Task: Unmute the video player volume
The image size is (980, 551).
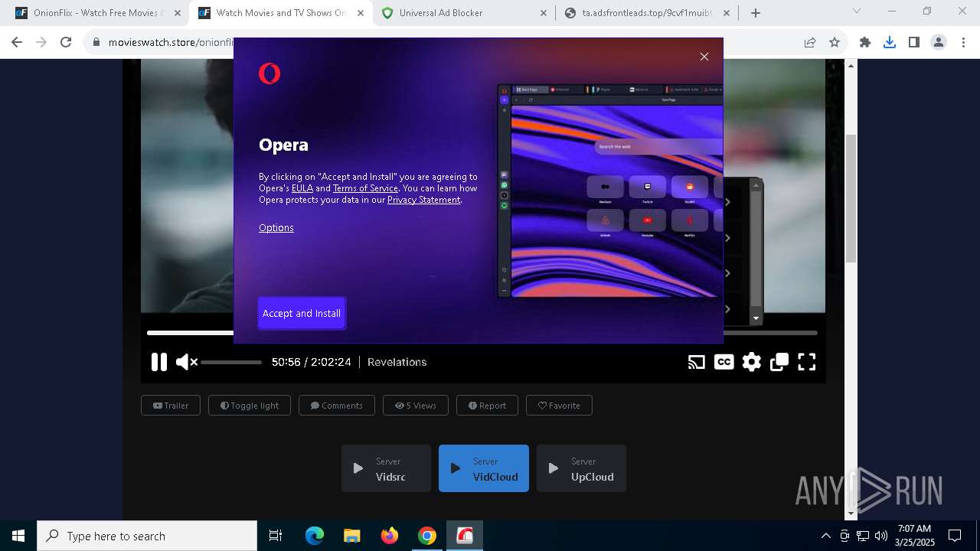Action: click(x=186, y=362)
